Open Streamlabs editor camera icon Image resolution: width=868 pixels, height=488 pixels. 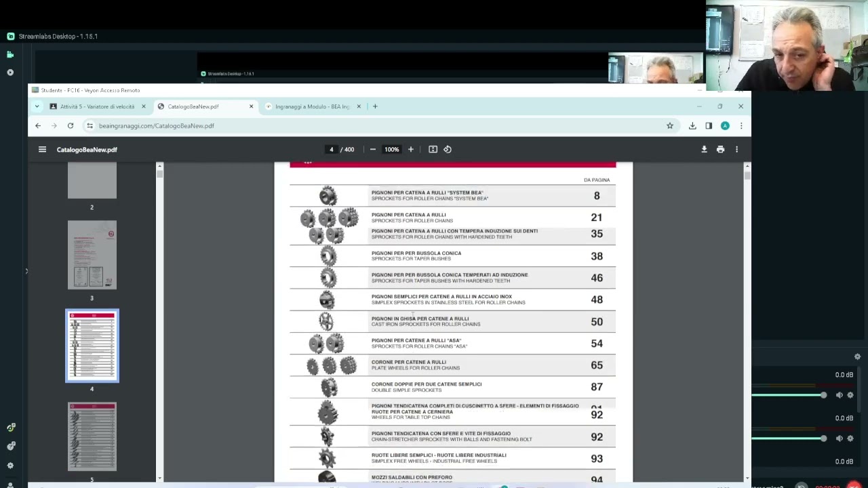tap(10, 54)
